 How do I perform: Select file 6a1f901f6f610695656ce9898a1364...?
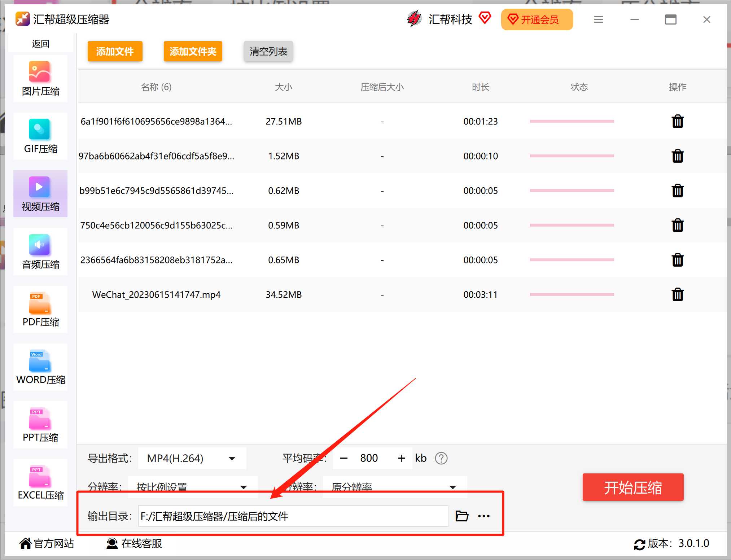pyautogui.click(x=156, y=121)
